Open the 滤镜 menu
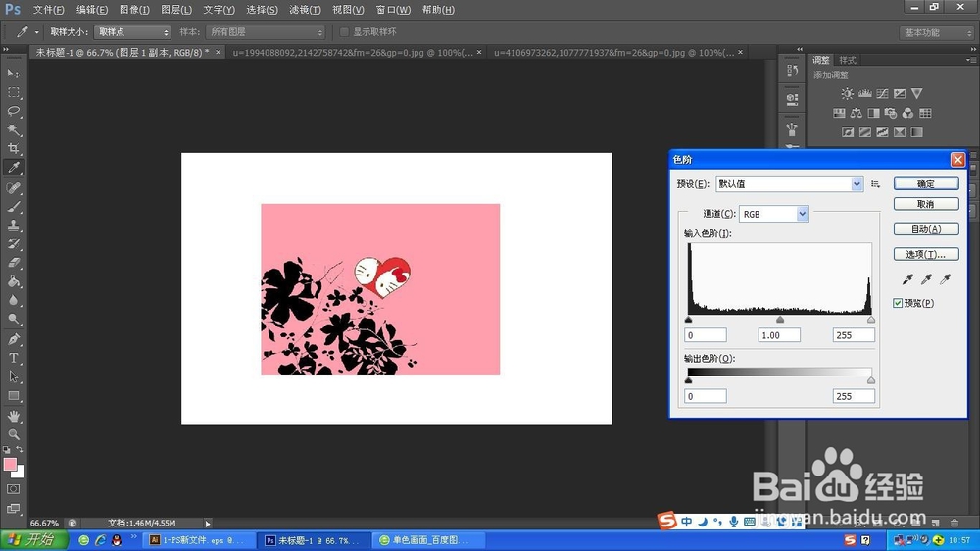This screenshot has height=551, width=980. click(x=305, y=10)
